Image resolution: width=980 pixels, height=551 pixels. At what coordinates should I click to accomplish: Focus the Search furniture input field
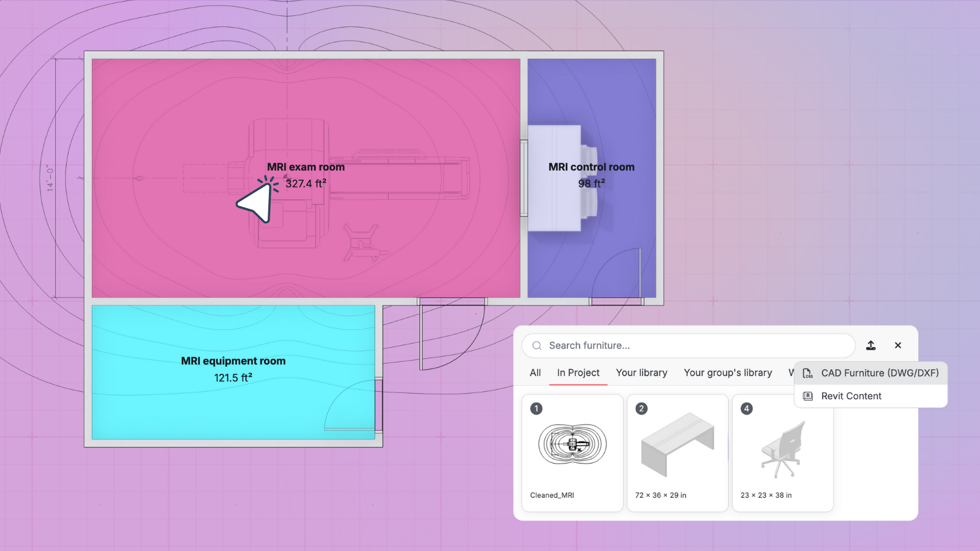click(x=698, y=345)
